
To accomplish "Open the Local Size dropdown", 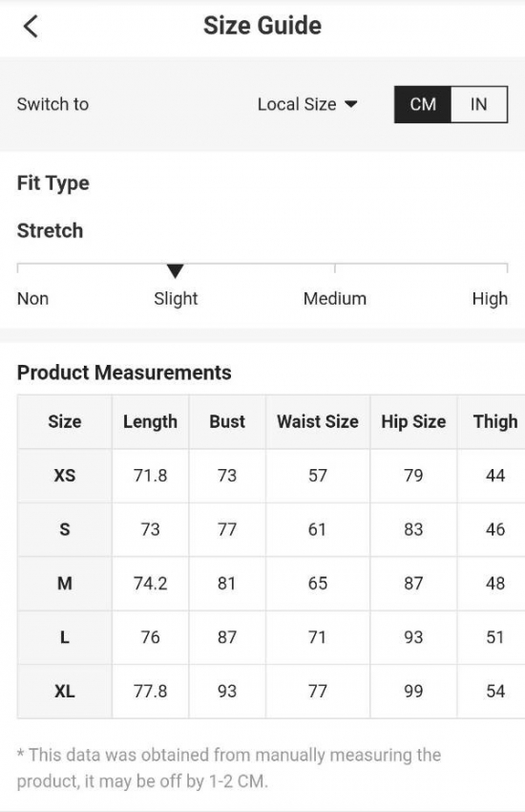I will click(x=307, y=104).
